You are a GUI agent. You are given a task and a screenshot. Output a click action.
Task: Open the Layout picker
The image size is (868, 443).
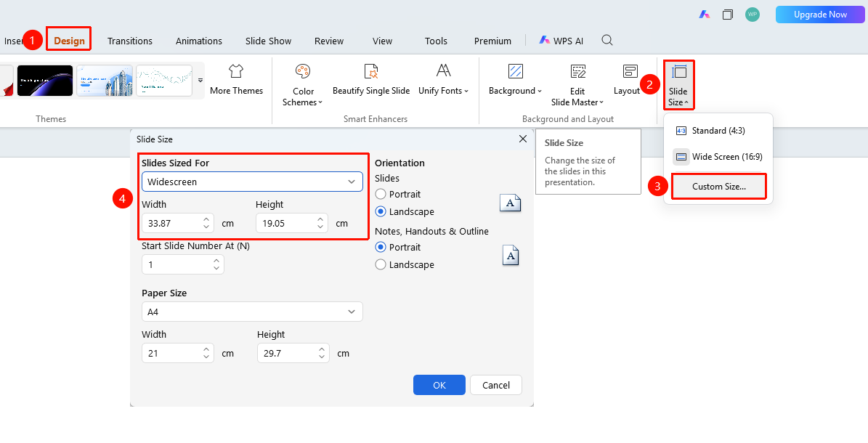(627, 79)
